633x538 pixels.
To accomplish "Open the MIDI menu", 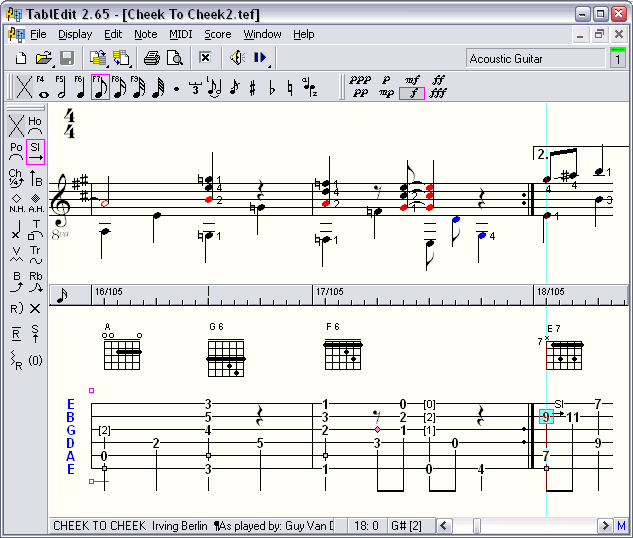I will [x=180, y=34].
